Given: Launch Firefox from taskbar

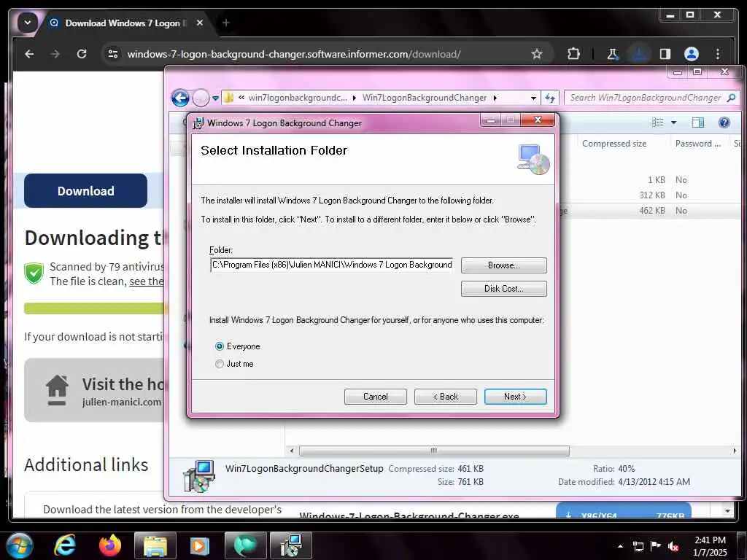Looking at the screenshot, I should (x=110, y=545).
